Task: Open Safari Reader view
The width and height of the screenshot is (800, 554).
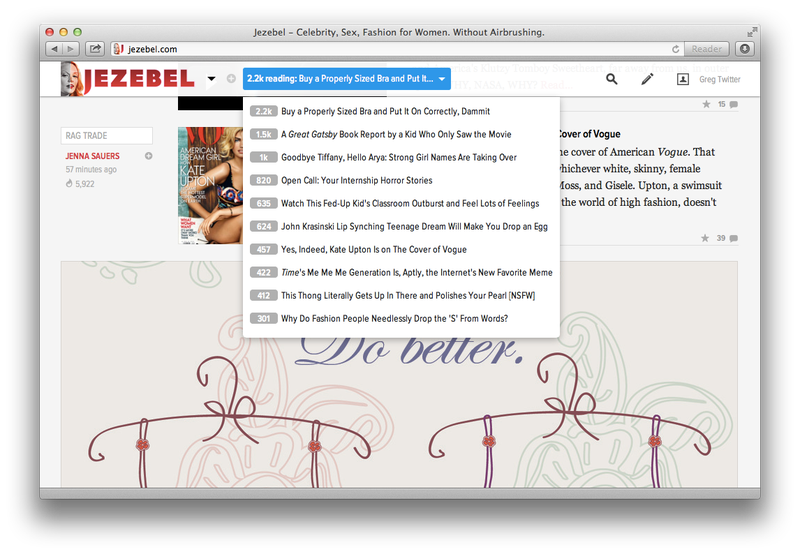Action: pos(707,49)
